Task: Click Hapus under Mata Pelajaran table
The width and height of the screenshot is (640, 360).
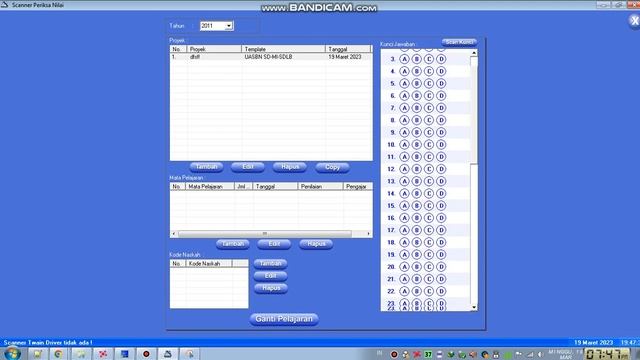Action: click(x=316, y=244)
